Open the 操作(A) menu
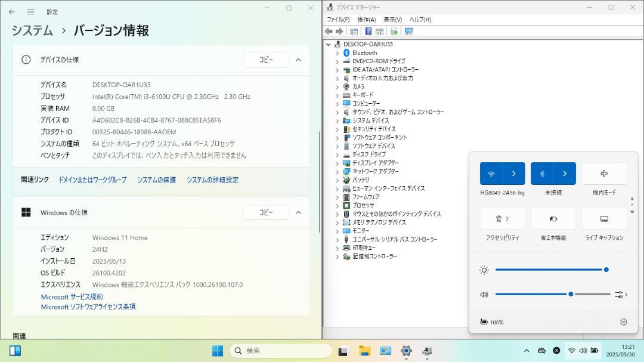 pos(366,19)
